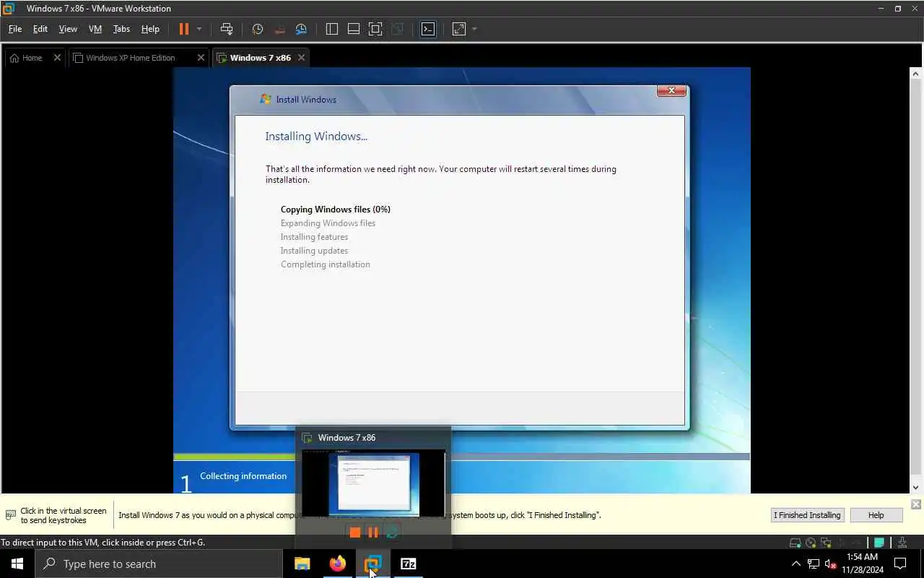Enter full screen mode
924x578 pixels.
(x=375, y=29)
